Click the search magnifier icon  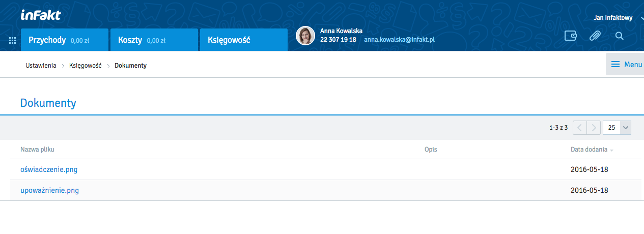coord(619,36)
